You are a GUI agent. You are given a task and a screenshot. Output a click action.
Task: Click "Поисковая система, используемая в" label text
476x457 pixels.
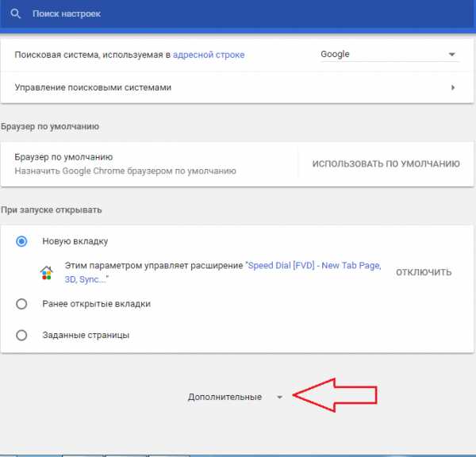click(x=89, y=55)
